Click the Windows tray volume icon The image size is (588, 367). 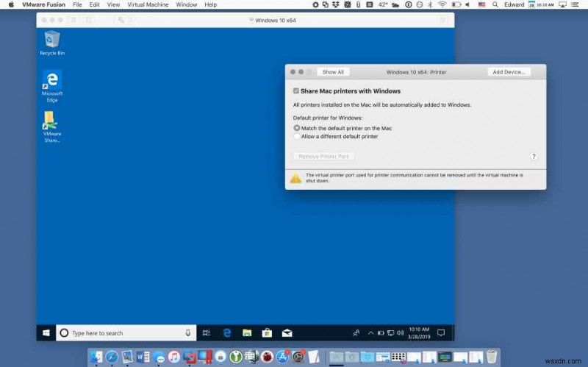[x=400, y=333]
